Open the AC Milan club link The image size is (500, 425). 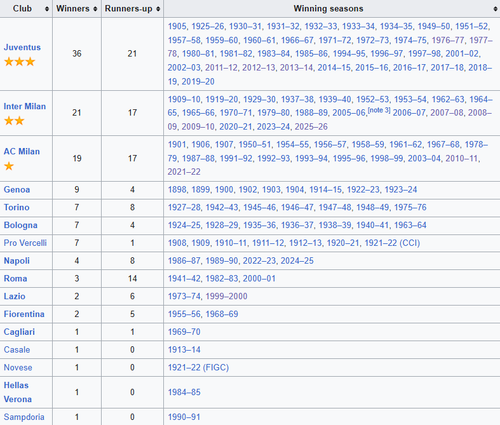coord(22,151)
